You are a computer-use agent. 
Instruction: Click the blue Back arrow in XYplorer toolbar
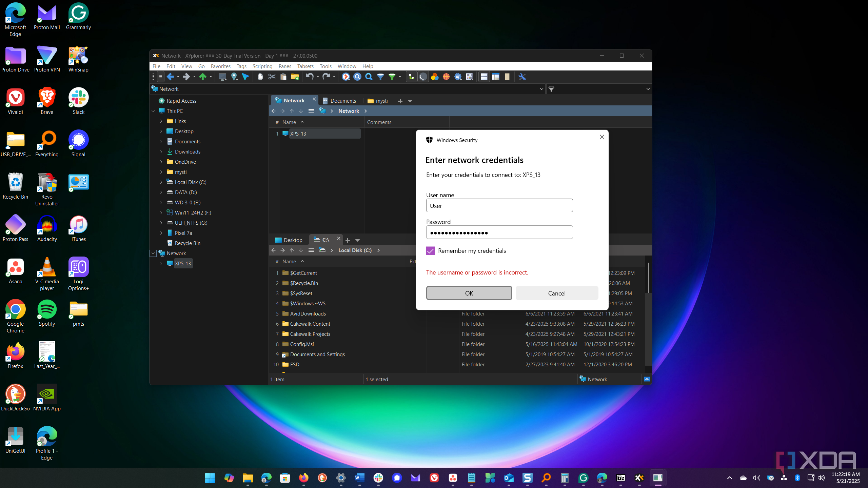click(170, 77)
